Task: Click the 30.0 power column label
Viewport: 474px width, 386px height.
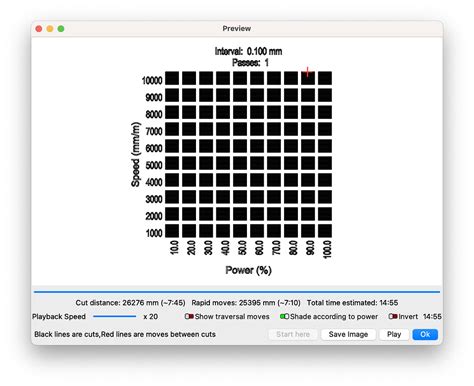Action: pyautogui.click(x=208, y=248)
